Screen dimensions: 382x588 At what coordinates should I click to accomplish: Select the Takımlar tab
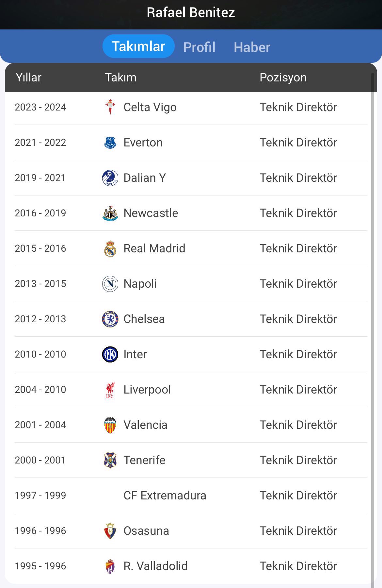138,46
